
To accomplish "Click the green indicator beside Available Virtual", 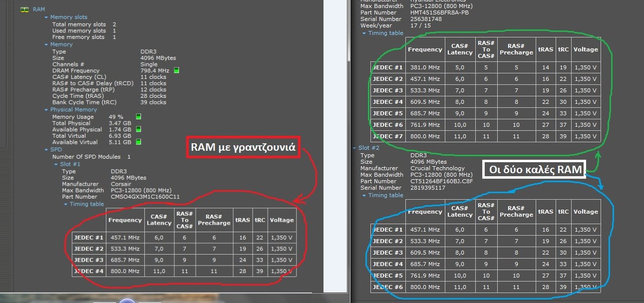I will (x=138, y=142).
